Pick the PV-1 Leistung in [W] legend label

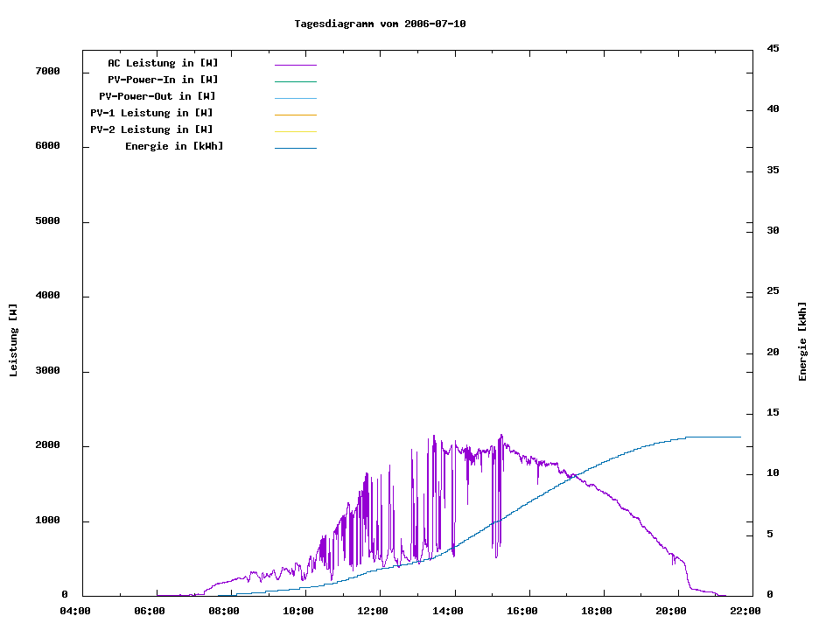pos(151,113)
